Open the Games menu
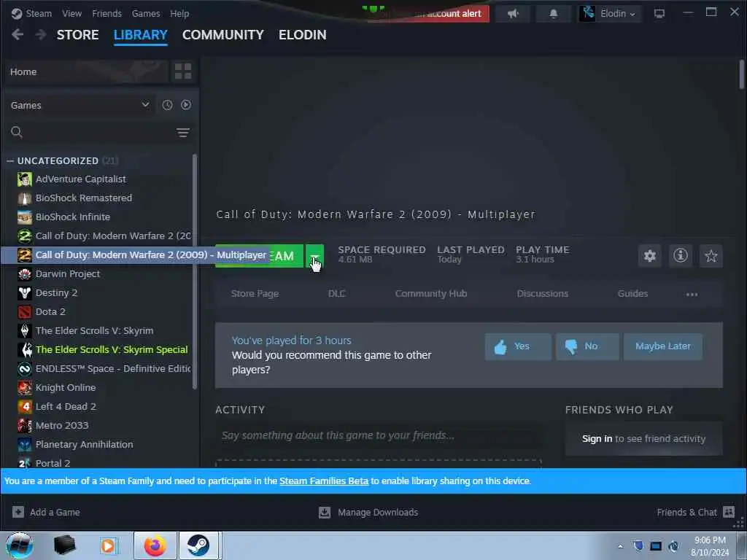 tap(146, 14)
